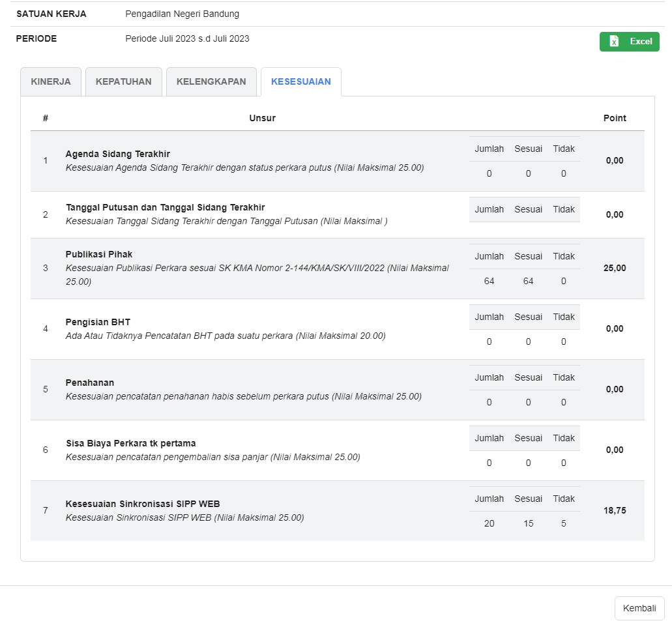Open the KEPATUHAN tab
Screen dimensions: 672x625
click(x=124, y=82)
